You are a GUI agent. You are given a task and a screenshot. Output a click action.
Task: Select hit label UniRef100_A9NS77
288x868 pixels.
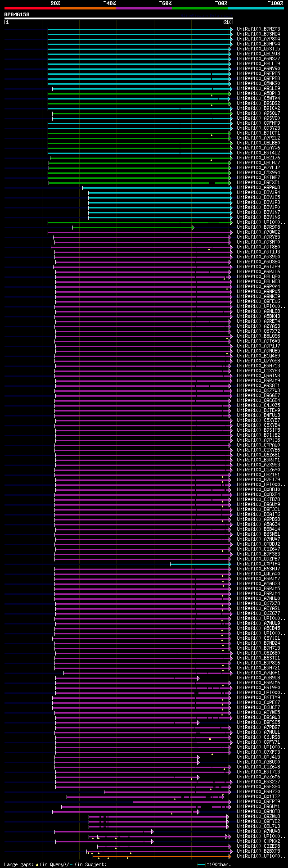click(259, 59)
